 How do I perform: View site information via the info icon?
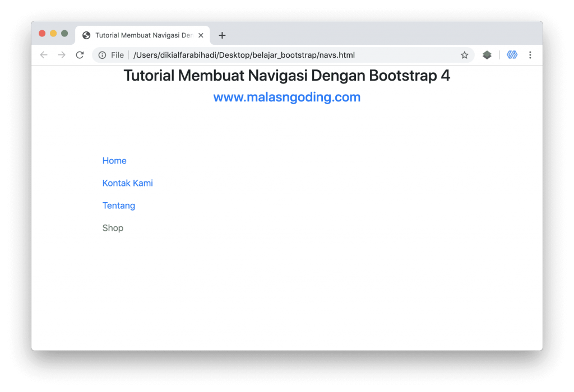(102, 55)
